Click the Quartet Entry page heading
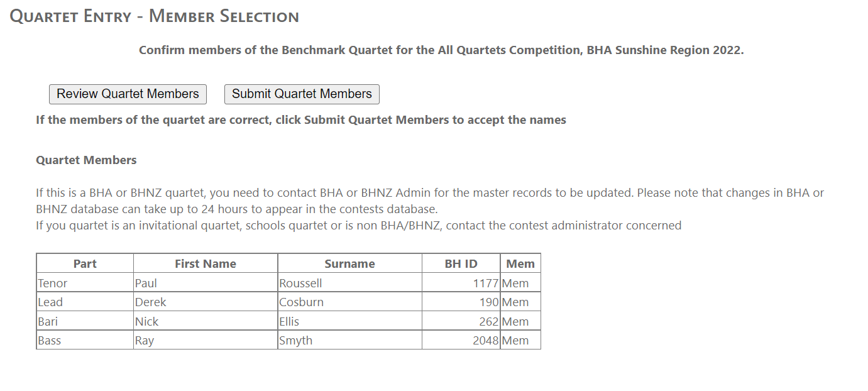868x391 pixels. [155, 17]
